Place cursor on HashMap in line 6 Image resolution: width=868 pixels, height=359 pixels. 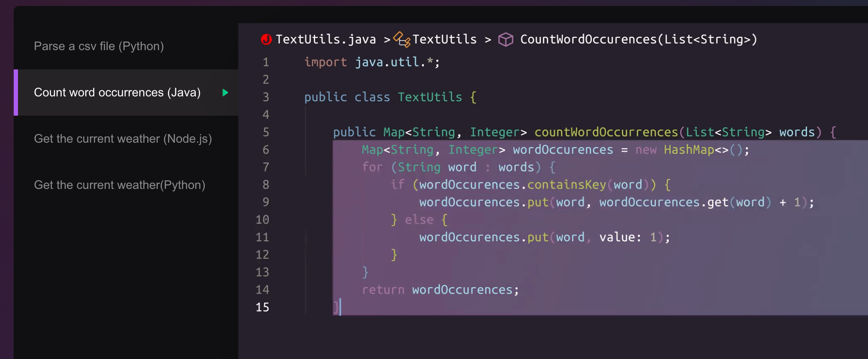point(688,150)
